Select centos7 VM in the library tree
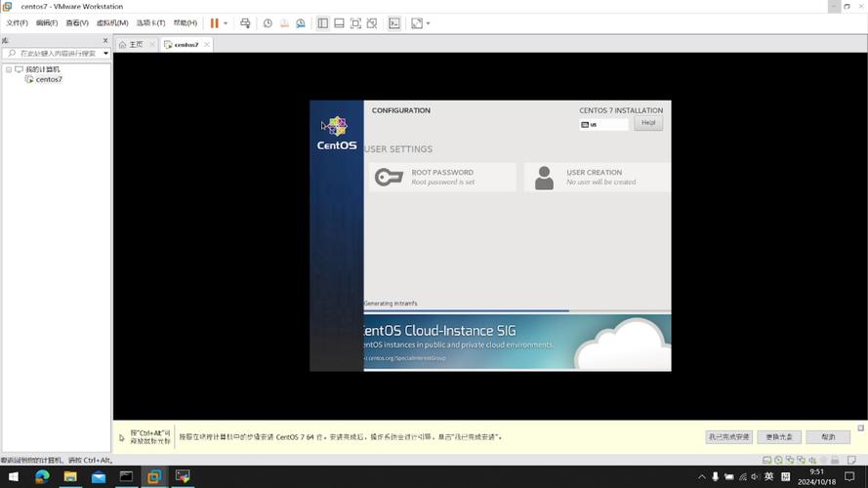868x488 pixels. (x=49, y=80)
